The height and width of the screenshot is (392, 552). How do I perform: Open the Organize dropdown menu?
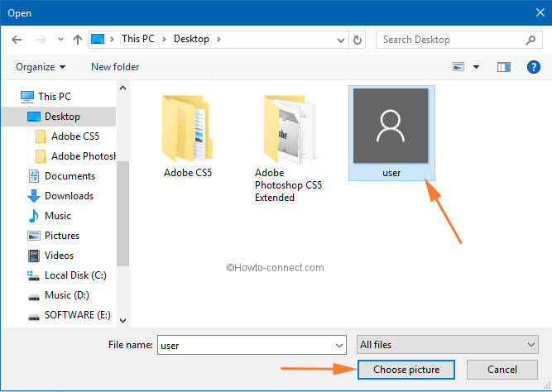pyautogui.click(x=40, y=67)
